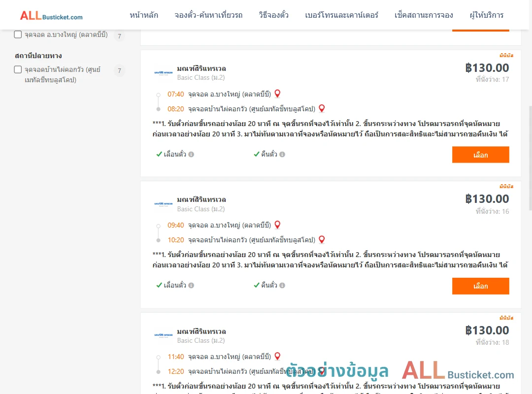
Task: Click เลื่อนตั๋ว label on 09:40 trip
Action: (175, 286)
